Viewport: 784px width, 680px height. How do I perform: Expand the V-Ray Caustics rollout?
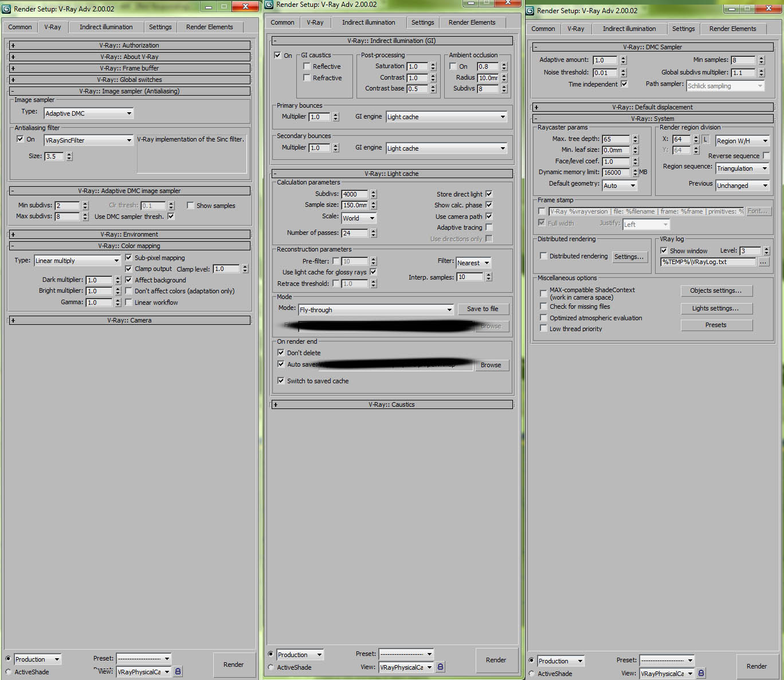(392, 404)
